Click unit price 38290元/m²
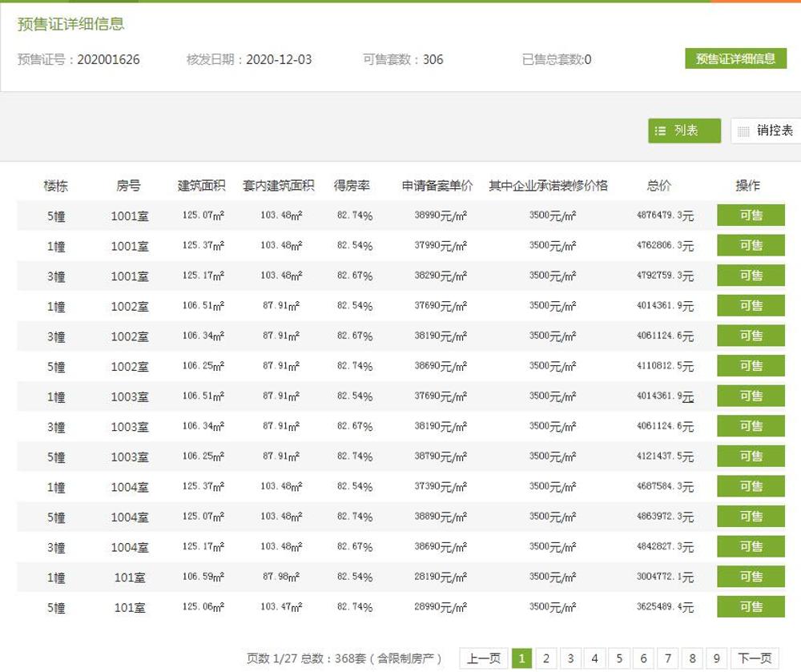 [x=441, y=276]
